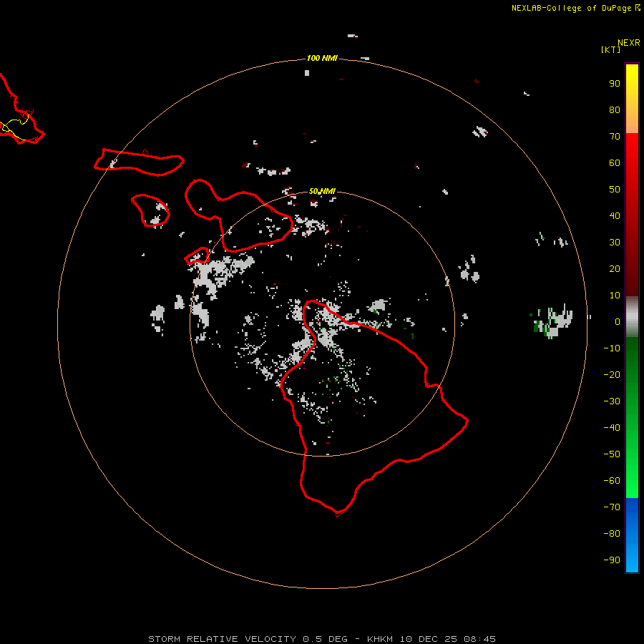Image resolution: width=644 pixels, height=644 pixels.
Task: Click the -90 scale label
Action: click(612, 560)
